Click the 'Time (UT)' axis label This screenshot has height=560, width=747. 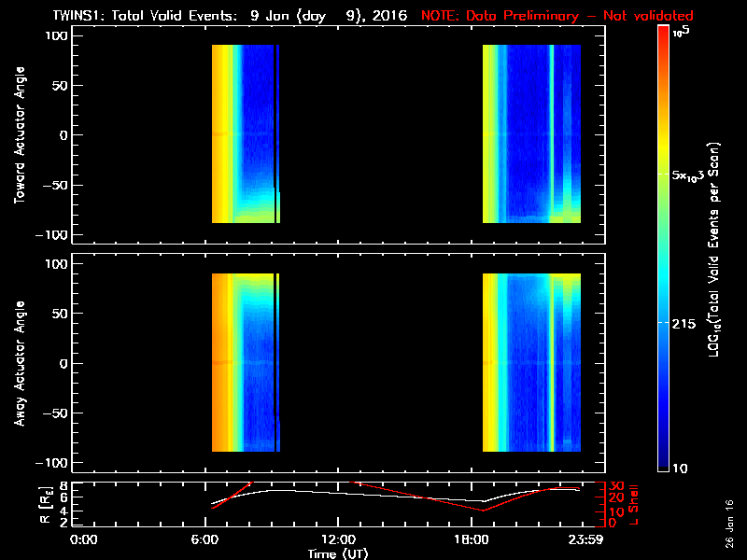tap(337, 553)
